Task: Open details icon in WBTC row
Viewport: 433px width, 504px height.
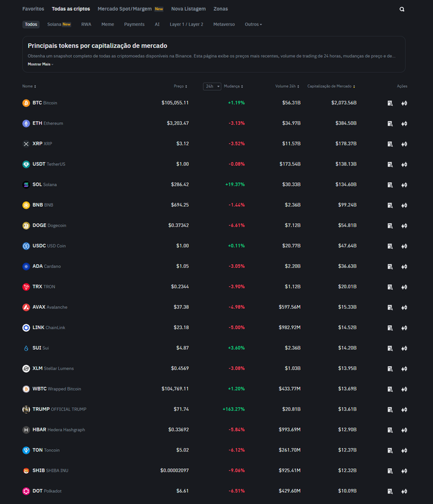Action: click(x=390, y=389)
